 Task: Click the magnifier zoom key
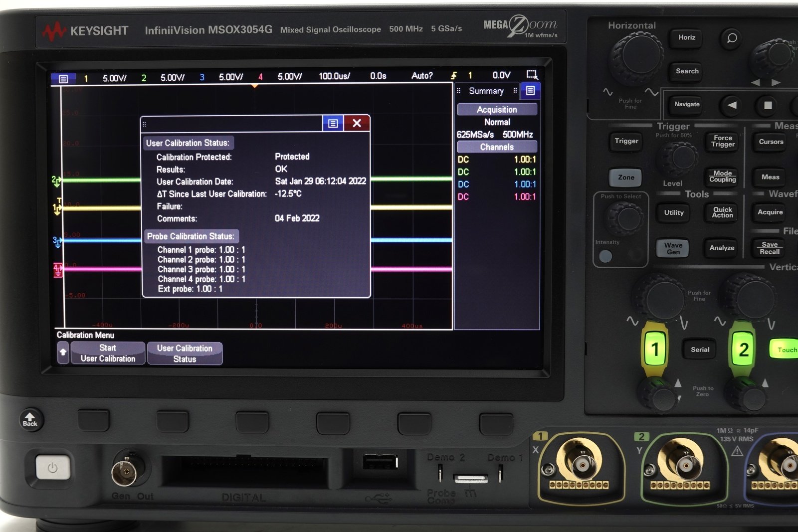point(732,38)
